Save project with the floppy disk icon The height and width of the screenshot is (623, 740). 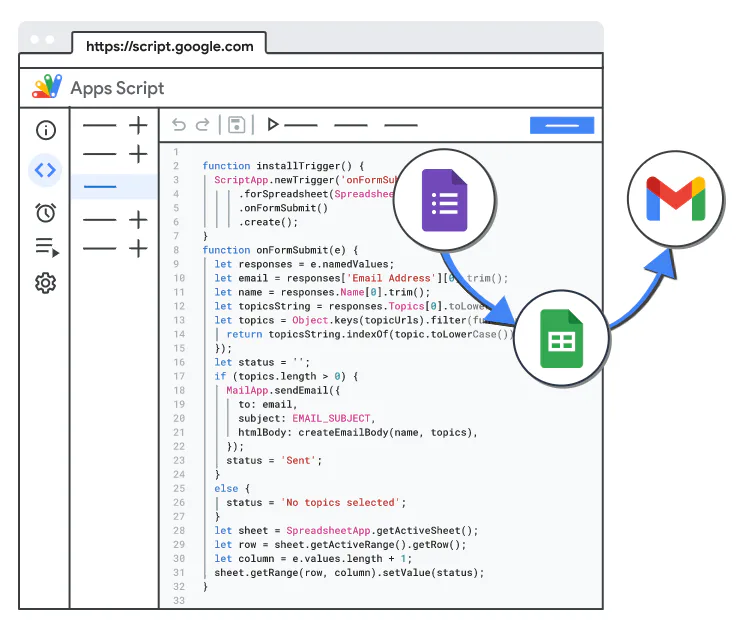pyautogui.click(x=236, y=125)
